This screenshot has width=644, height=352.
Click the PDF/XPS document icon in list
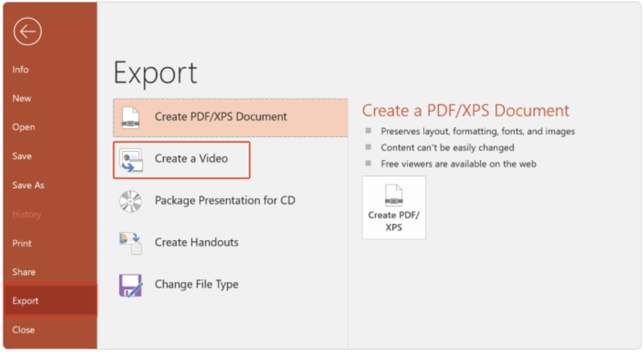131,118
